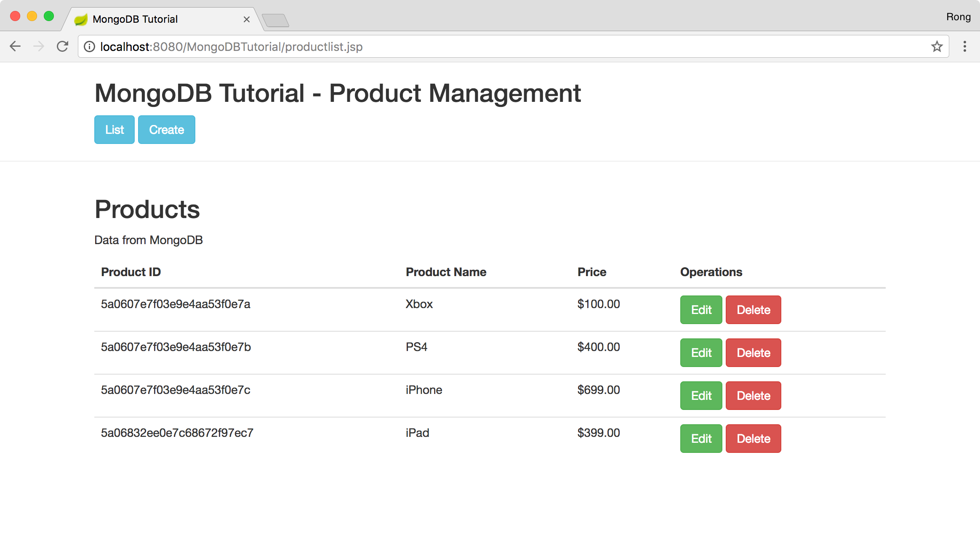Click the iPad product name

(x=418, y=433)
